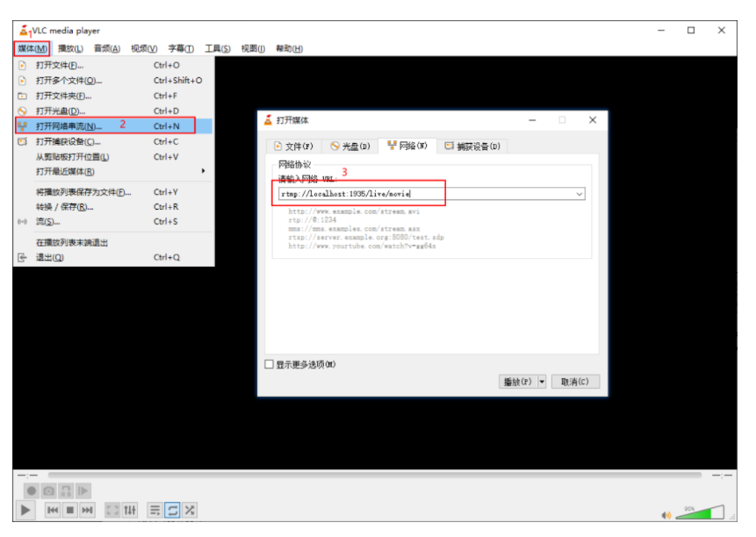This screenshot has width=756, height=537.
Task: Open the 工具(S) menu
Action: pyautogui.click(x=218, y=48)
